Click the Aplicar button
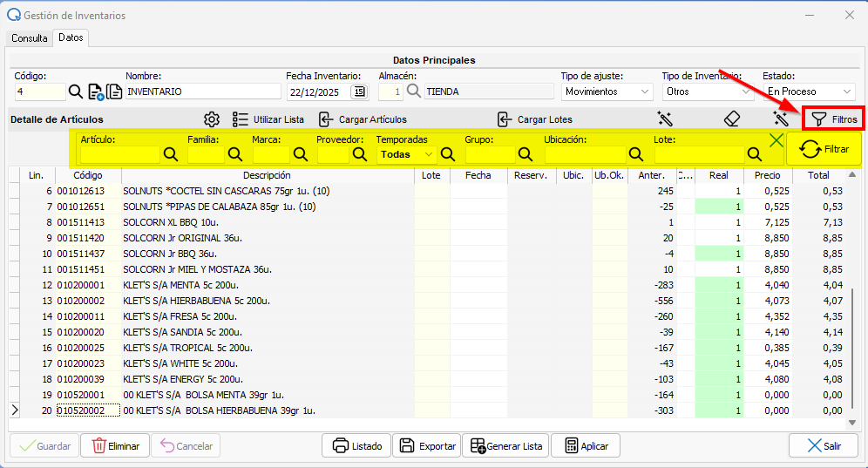 point(586,446)
